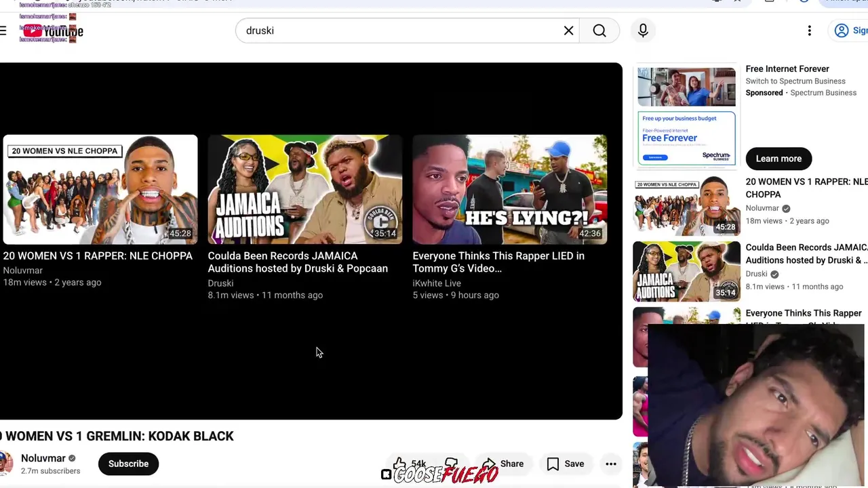
Task: Click the Druski channel name under the endscreen video
Action: [220, 283]
